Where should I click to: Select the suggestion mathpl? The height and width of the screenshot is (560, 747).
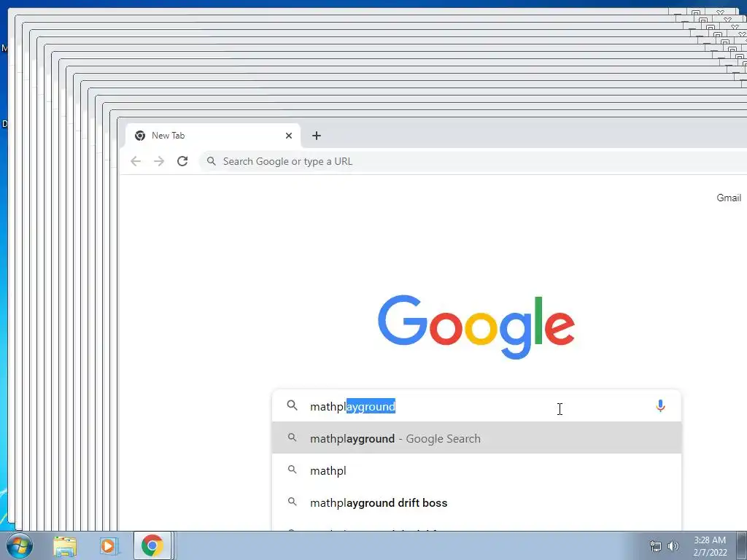pos(476,470)
